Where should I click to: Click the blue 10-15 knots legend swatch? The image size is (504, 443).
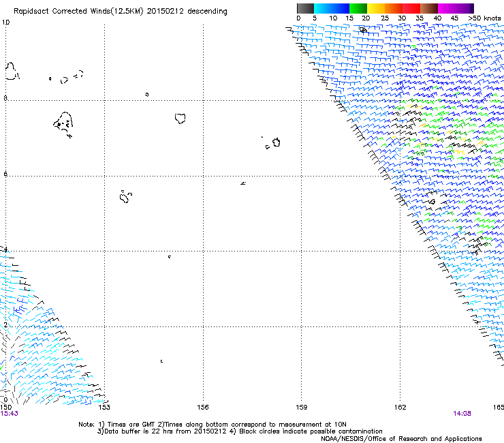point(341,8)
